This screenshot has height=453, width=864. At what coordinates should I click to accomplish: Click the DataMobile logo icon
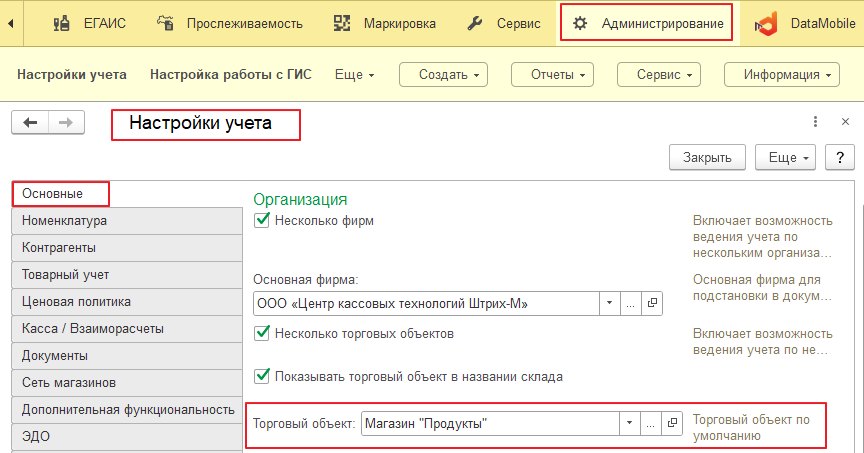pos(766,24)
